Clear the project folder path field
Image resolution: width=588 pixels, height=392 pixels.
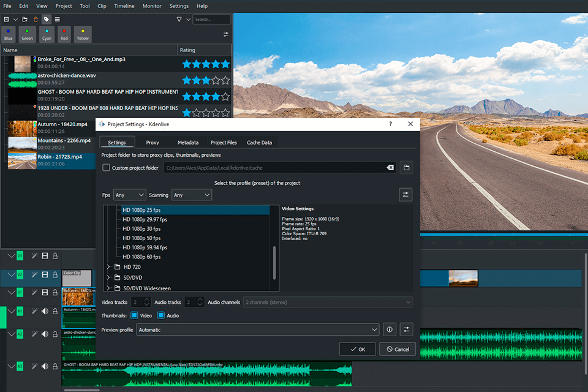click(390, 168)
